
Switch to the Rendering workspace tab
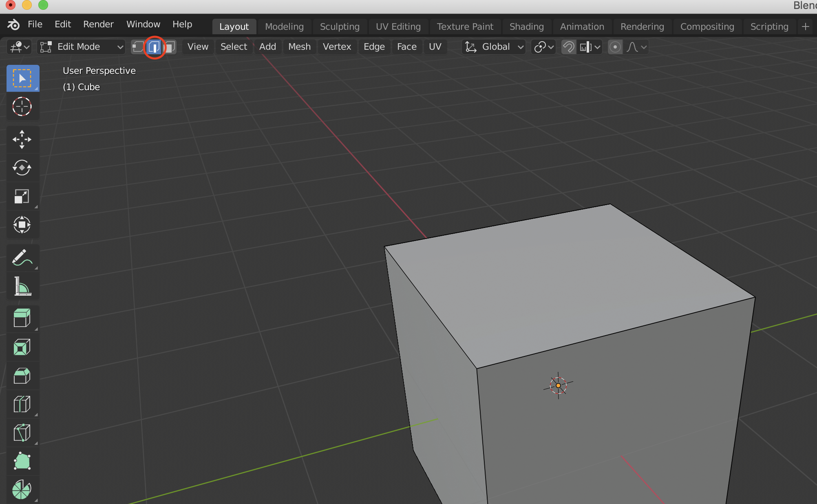pos(642,27)
